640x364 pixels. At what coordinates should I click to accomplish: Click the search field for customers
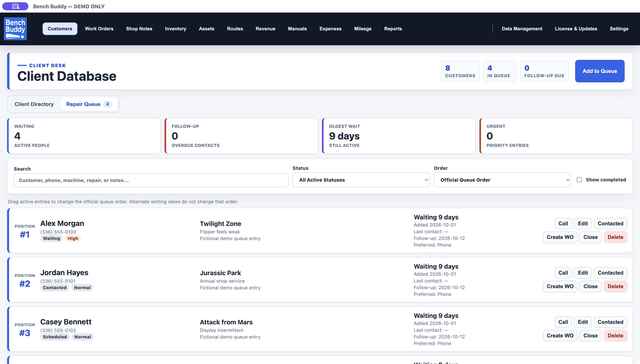[x=151, y=180]
